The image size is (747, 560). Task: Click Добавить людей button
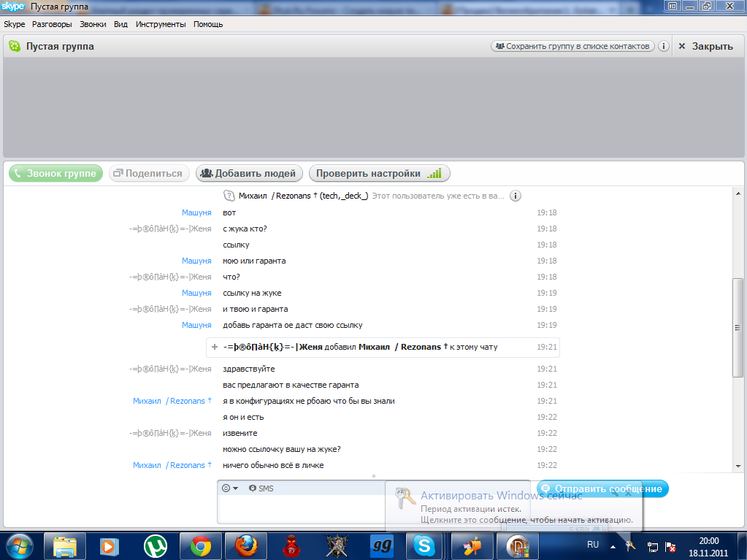(249, 173)
